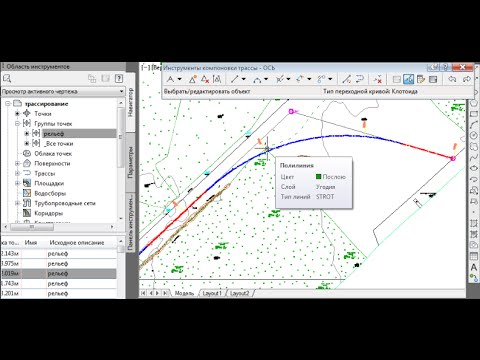Open the curve-with-spiral dropdown arrow

click(309, 79)
